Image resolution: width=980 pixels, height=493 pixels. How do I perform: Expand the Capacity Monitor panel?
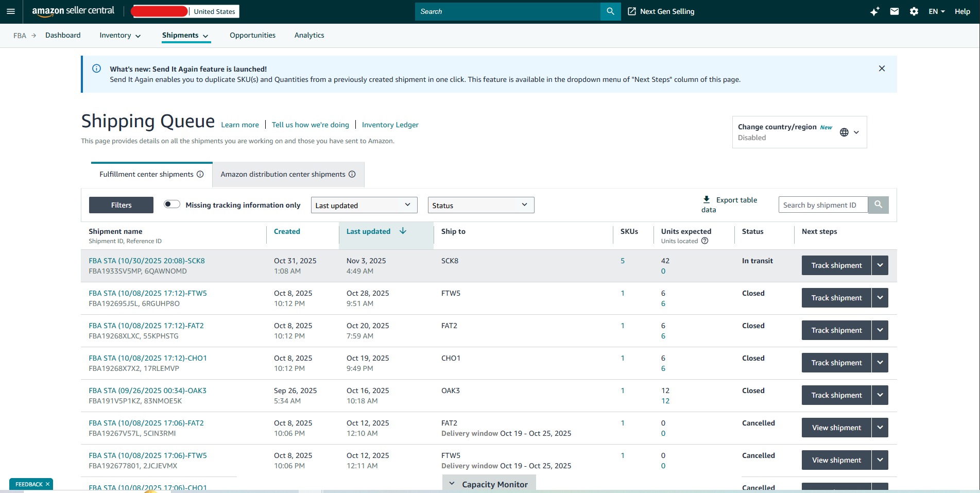coord(489,484)
